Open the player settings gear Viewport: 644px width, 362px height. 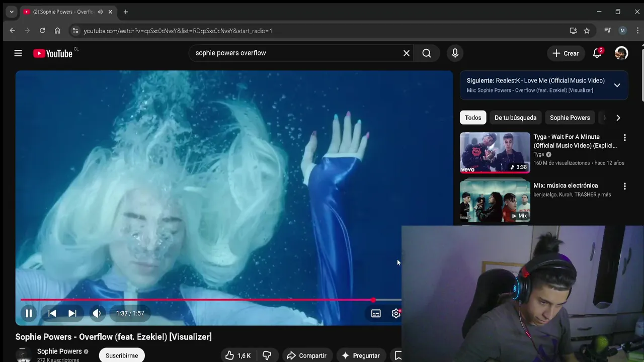tap(396, 313)
